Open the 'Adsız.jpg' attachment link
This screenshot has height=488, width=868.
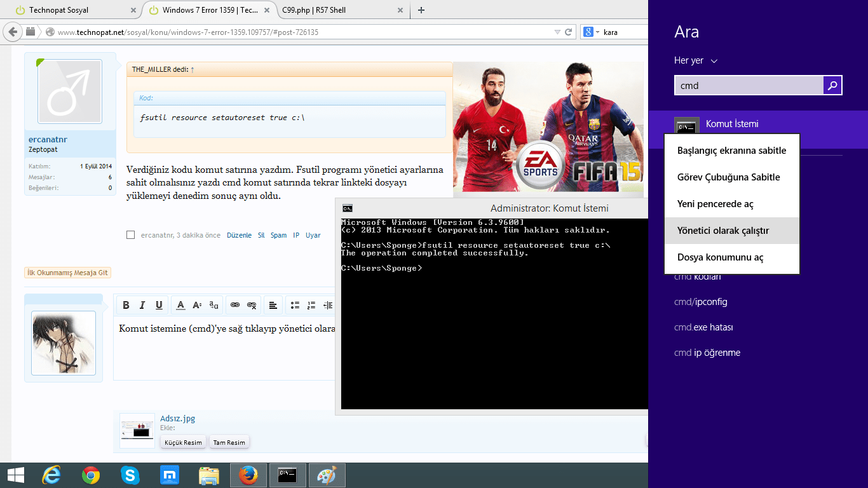[x=178, y=418]
